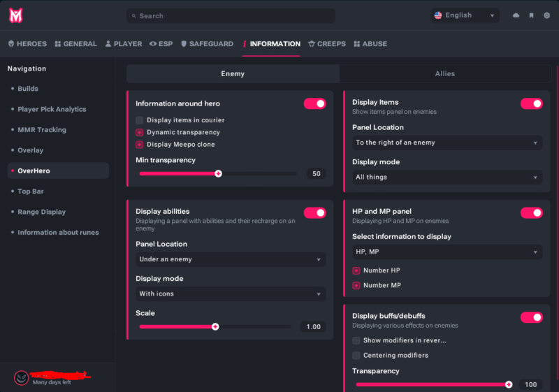Switch to the GENERAL tab
Image resolution: width=559 pixels, height=392 pixels.
pyautogui.click(x=76, y=44)
